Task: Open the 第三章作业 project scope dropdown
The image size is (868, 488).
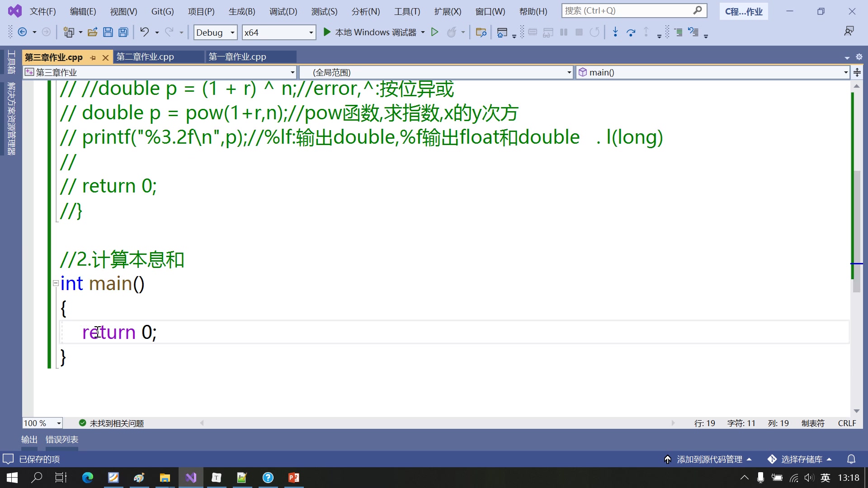Action: [160, 72]
